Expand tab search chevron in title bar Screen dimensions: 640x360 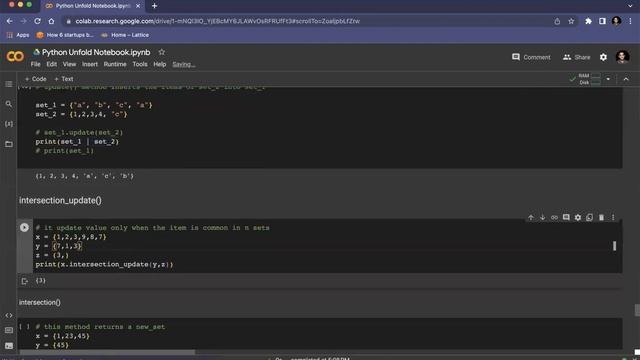point(630,6)
